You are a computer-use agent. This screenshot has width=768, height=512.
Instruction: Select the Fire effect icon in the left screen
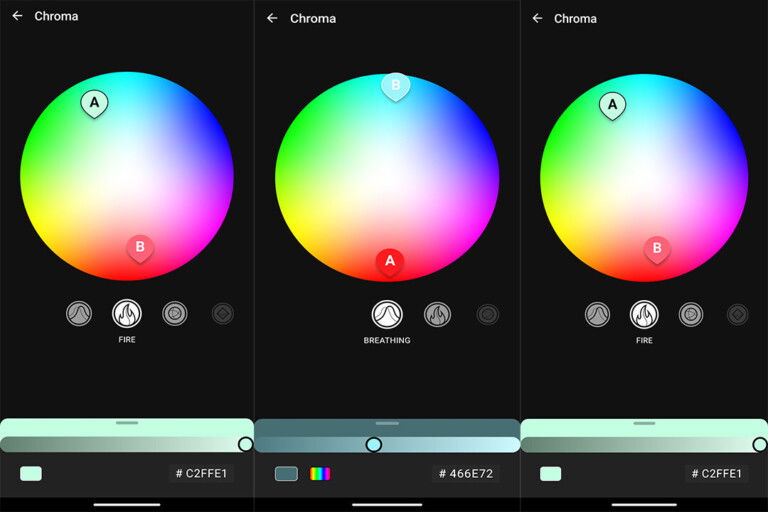127,314
